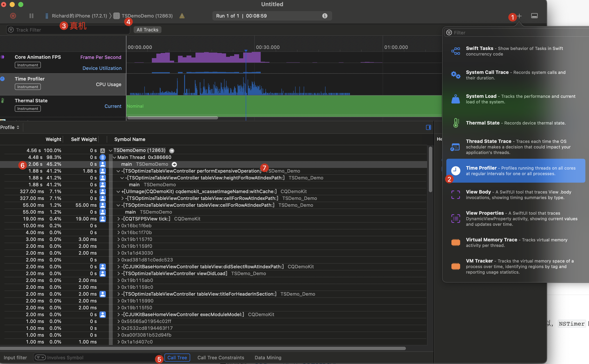Click the instrument library Filter field
Screen dimensions: 589x364
[x=516, y=32]
